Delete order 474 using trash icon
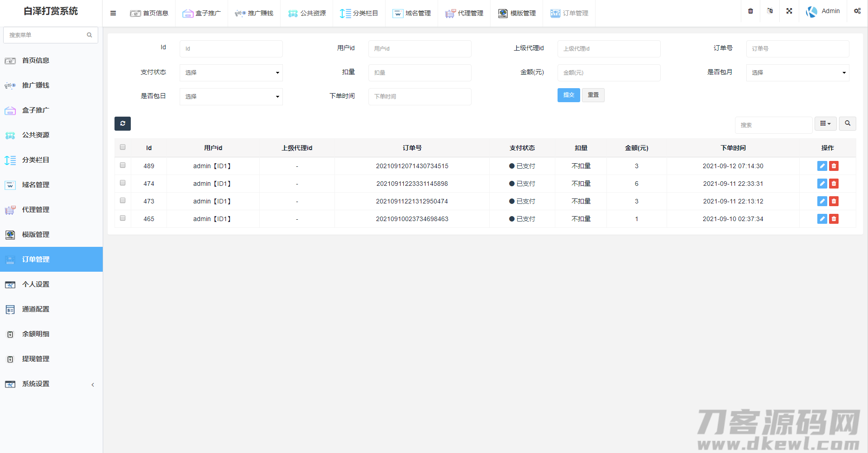This screenshot has height=453, width=868. (834, 184)
